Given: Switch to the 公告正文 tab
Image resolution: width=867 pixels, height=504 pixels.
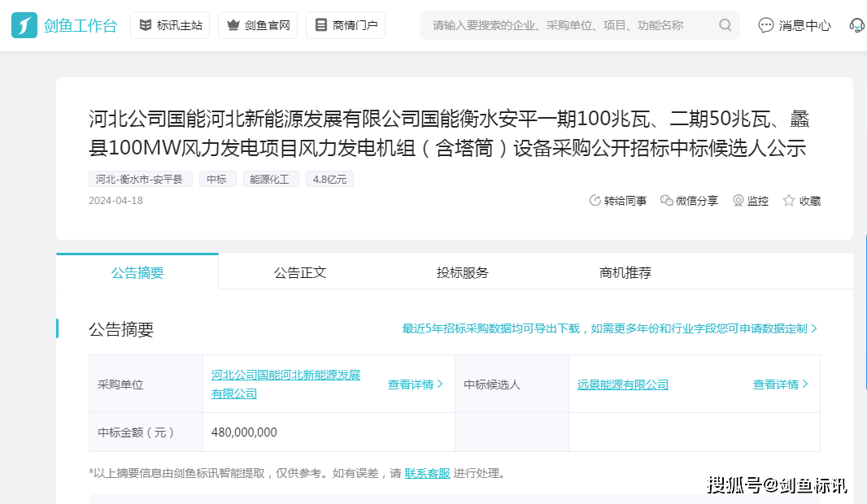Looking at the screenshot, I should coord(299,272).
